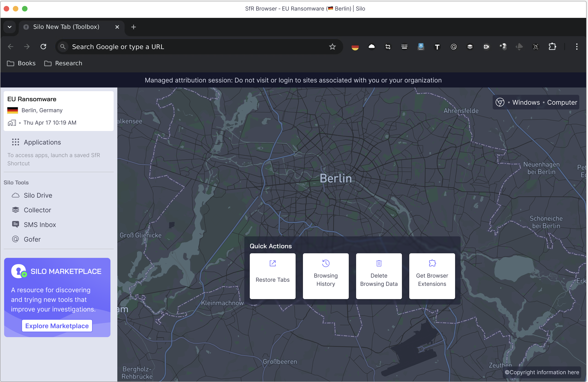
Task: Expand the tab search chevron dropdown
Action: pos(10,27)
